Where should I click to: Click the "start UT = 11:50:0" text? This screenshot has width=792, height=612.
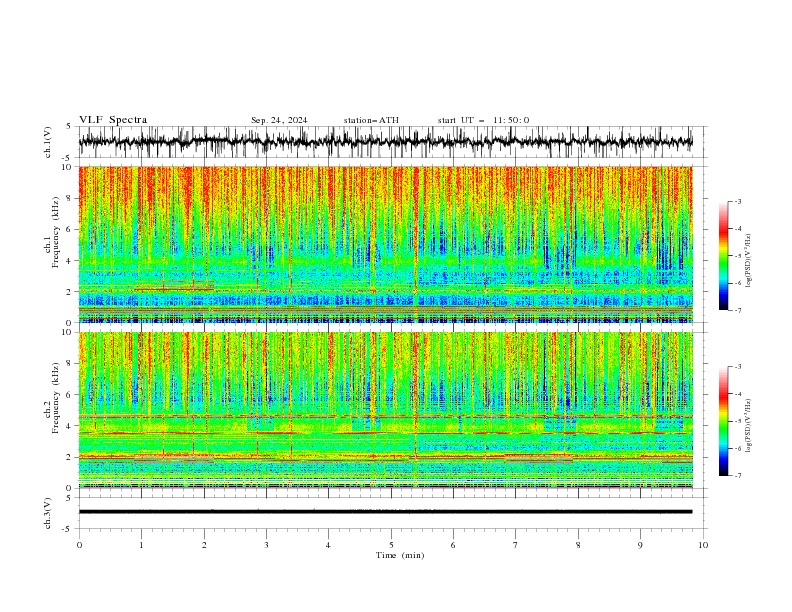pyautogui.click(x=483, y=120)
